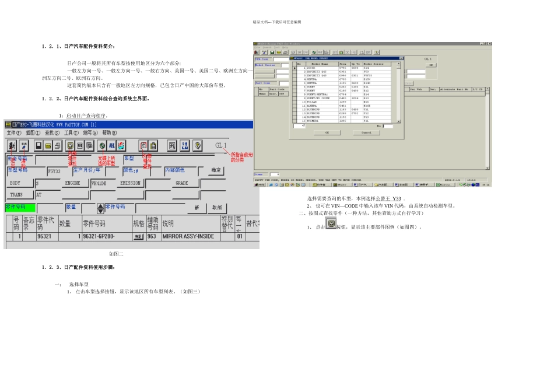Click the blue ABC abbreviation icon
The image size is (554, 392).
(x=111, y=146)
